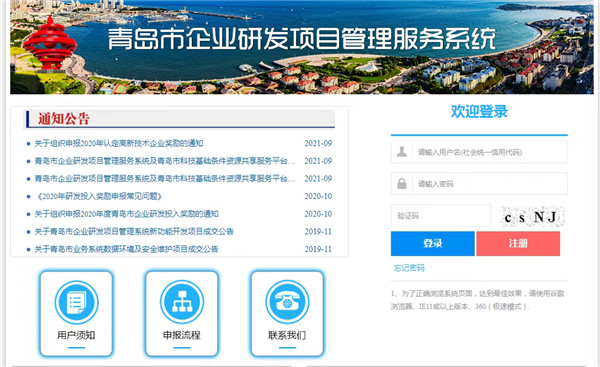
Task: Click the banner title 青岛市企业研发项目管理服务系统
Action: pos(302,39)
